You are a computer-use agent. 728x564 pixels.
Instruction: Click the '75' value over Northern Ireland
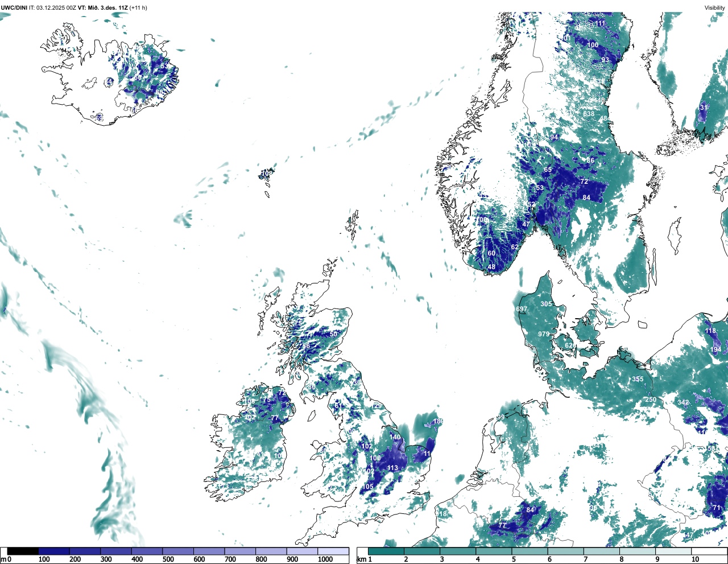266,400
